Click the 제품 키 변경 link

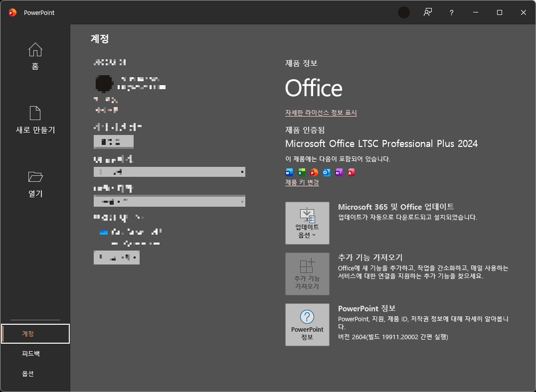tap(302, 182)
